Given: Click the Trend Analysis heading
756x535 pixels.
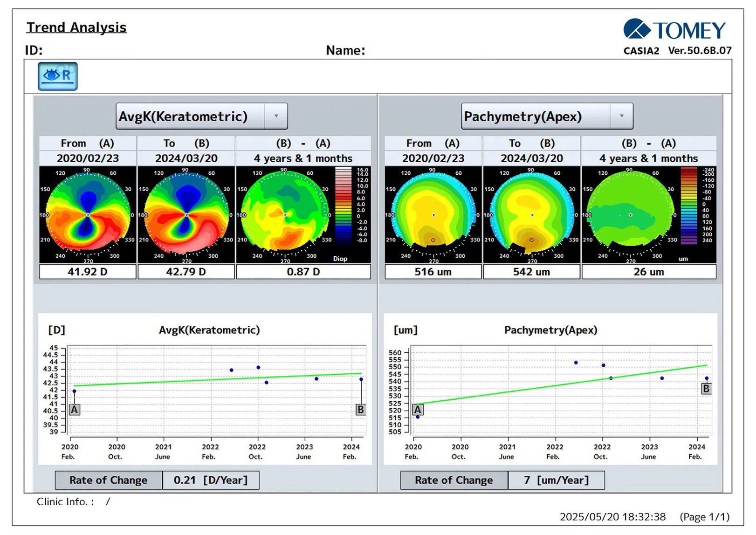Looking at the screenshot, I should [76, 27].
